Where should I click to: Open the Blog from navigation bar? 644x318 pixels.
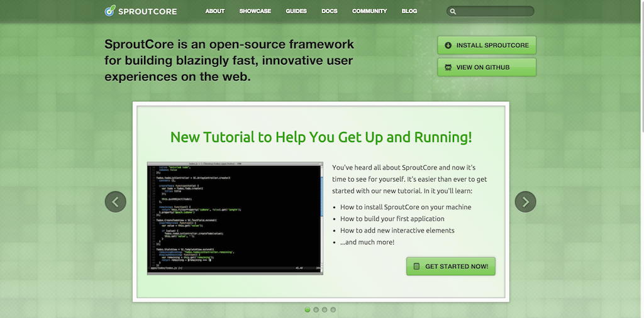click(409, 11)
